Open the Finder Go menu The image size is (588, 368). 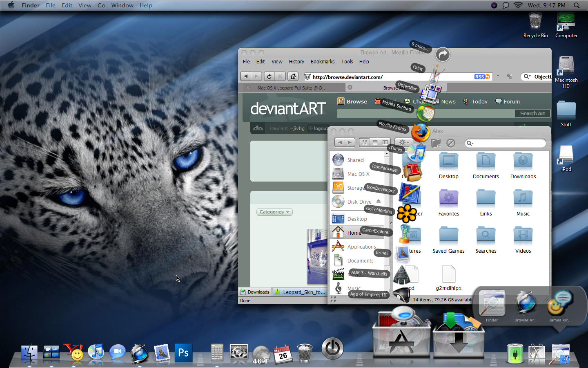(x=101, y=5)
